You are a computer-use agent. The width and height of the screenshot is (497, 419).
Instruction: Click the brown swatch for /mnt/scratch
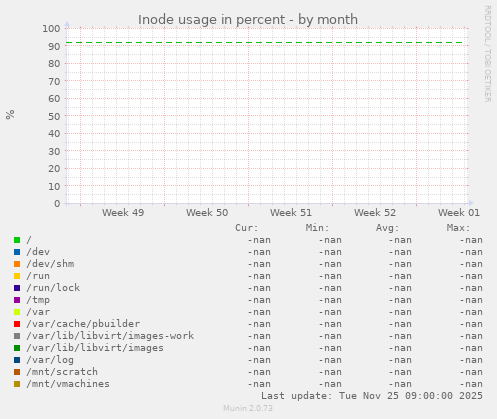(17, 372)
